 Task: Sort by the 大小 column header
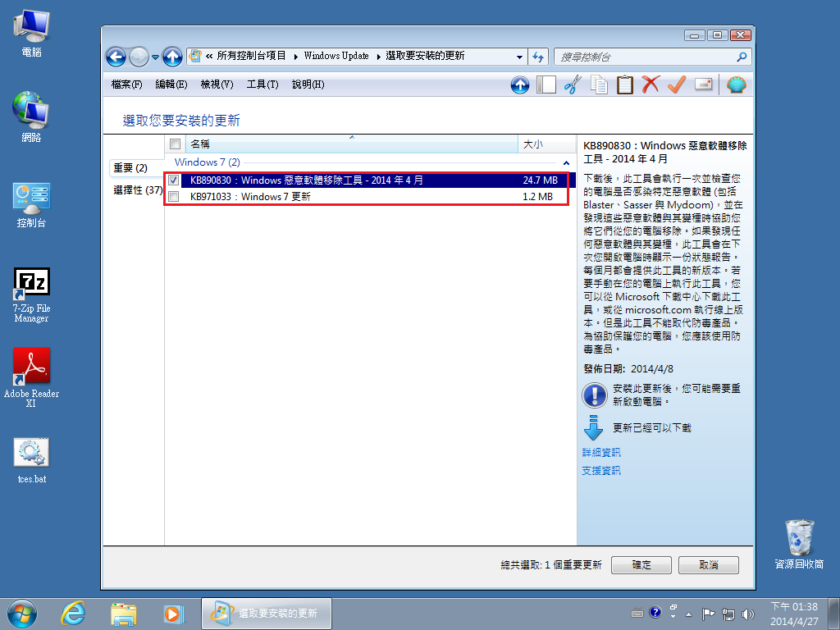(546, 144)
